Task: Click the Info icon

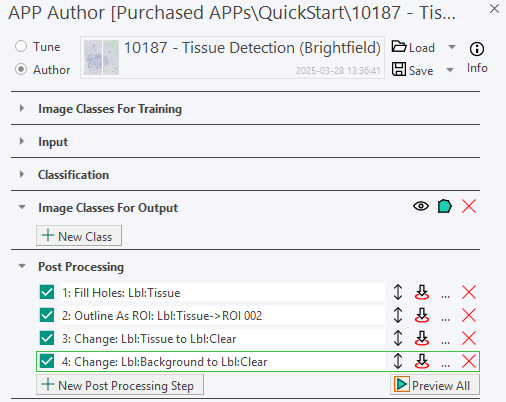Action: (477, 49)
